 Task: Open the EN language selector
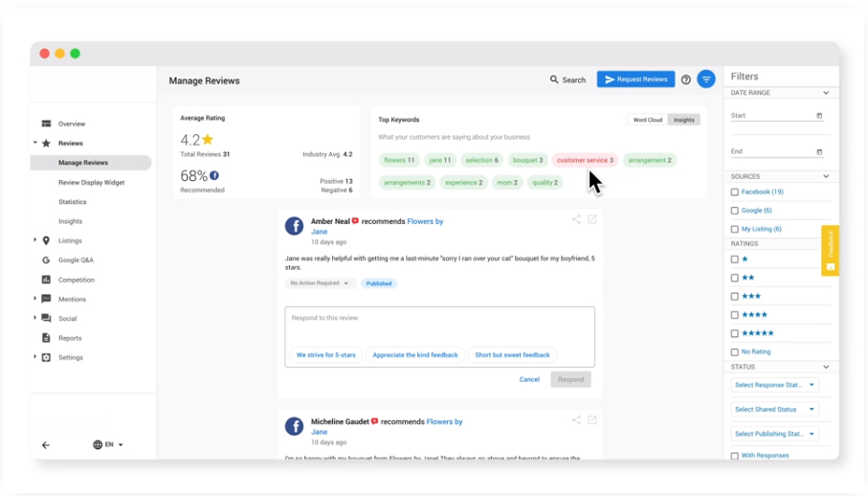pos(108,445)
